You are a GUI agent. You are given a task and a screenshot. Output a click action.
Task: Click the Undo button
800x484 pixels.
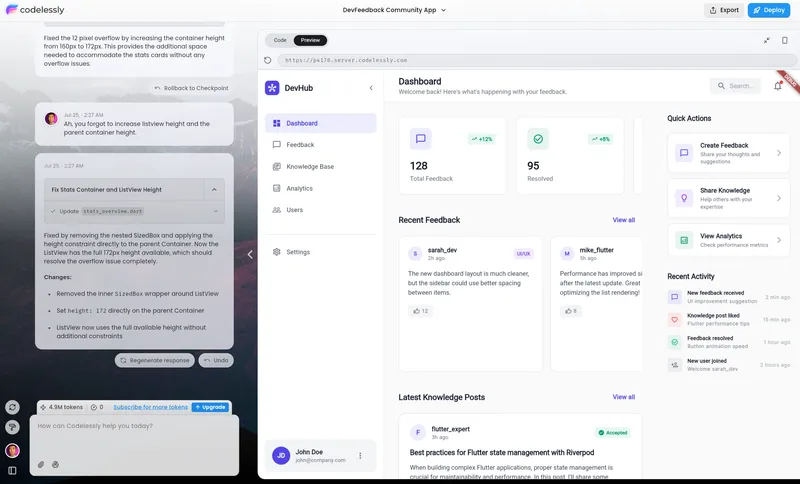(216, 360)
